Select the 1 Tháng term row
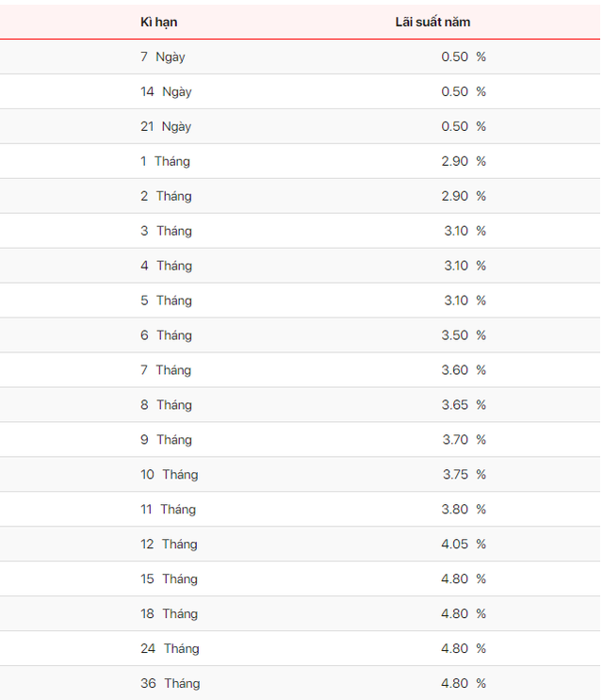This screenshot has width=603, height=700. [300, 161]
